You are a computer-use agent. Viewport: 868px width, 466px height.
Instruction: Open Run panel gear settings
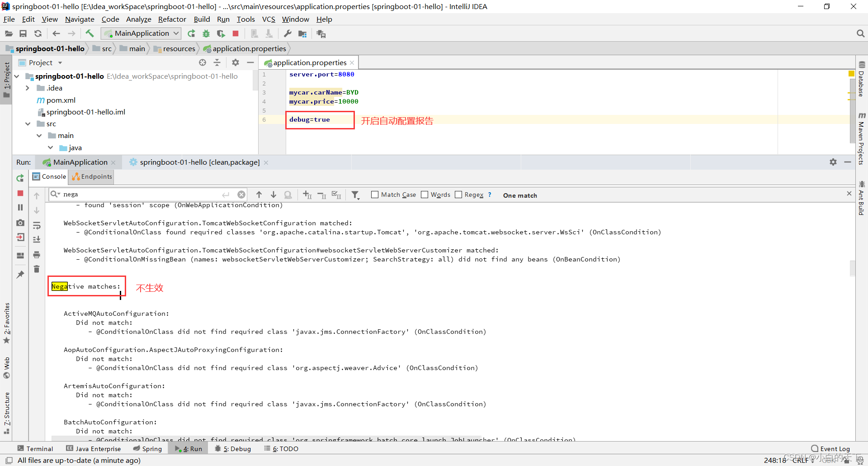[833, 162]
